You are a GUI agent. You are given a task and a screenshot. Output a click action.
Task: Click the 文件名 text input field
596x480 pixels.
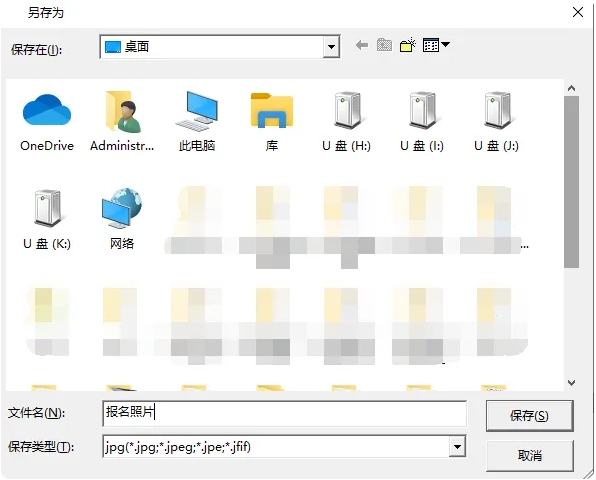[x=284, y=413]
